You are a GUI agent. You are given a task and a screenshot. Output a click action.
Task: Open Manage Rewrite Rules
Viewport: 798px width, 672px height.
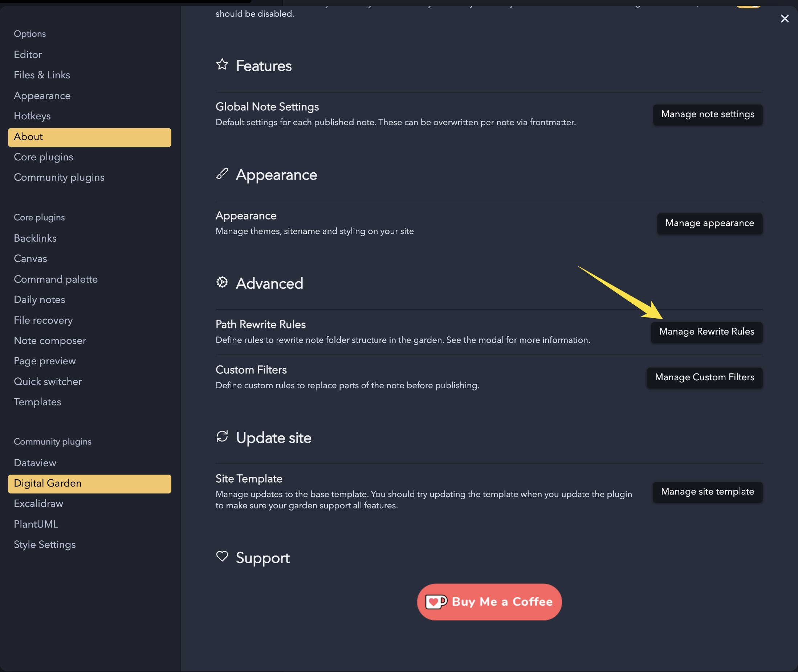(x=706, y=332)
